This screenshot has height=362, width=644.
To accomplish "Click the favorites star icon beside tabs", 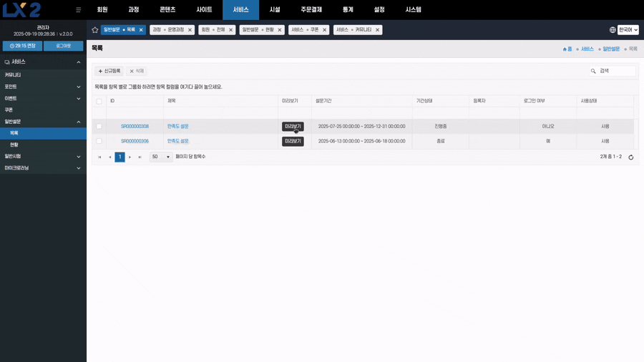I will tap(94, 30).
